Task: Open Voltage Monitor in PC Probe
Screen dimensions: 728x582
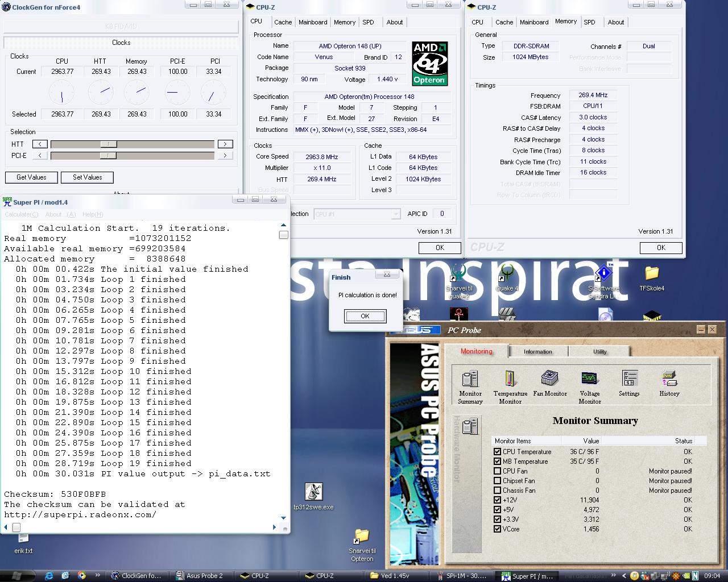Action: tap(590, 387)
